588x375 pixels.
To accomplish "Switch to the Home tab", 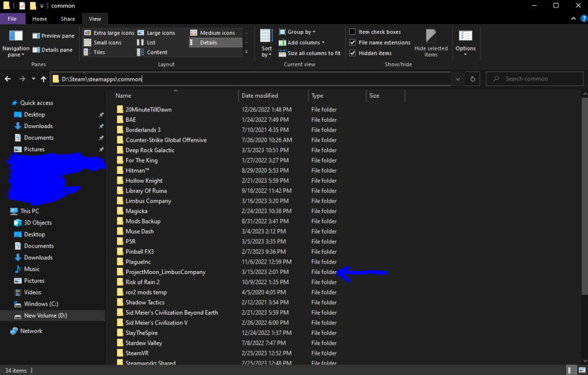I will [39, 18].
